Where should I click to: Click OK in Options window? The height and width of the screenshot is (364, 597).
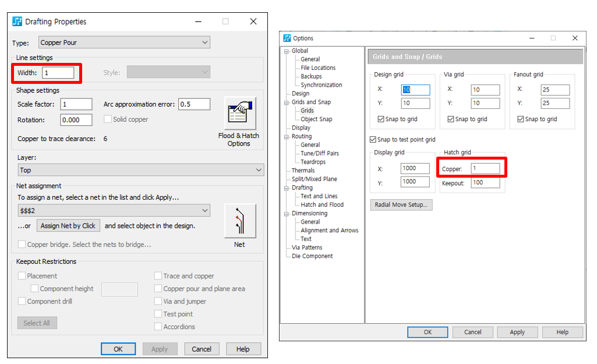click(x=428, y=332)
